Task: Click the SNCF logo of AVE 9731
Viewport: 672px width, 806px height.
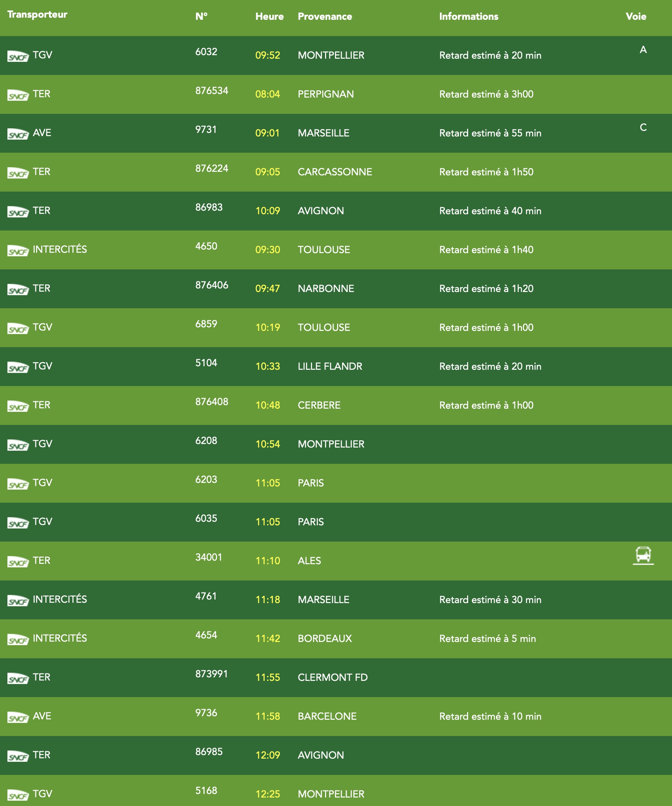Action: [18, 134]
